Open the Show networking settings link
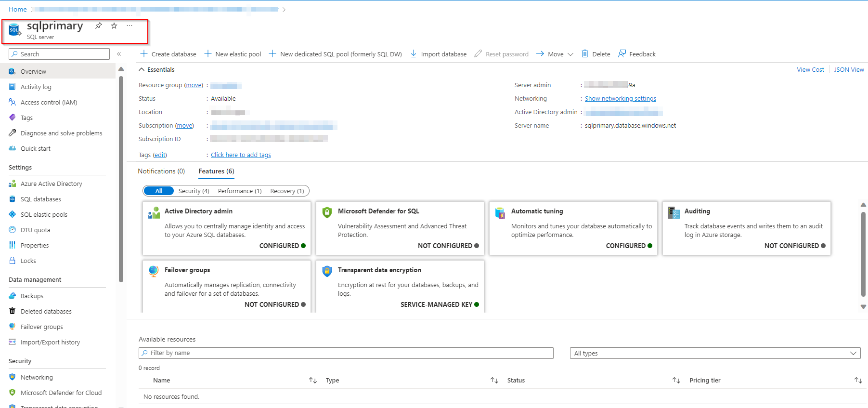 pos(620,98)
